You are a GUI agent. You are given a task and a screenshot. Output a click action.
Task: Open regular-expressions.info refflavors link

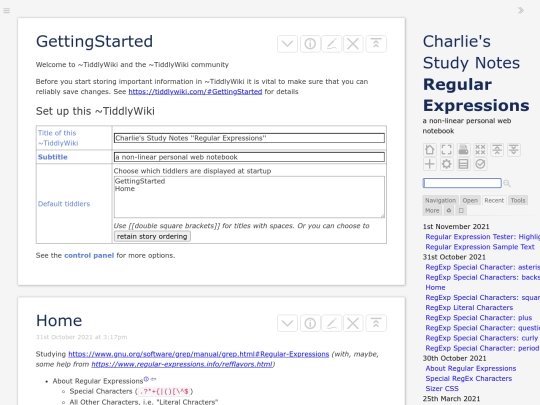pos(182,364)
